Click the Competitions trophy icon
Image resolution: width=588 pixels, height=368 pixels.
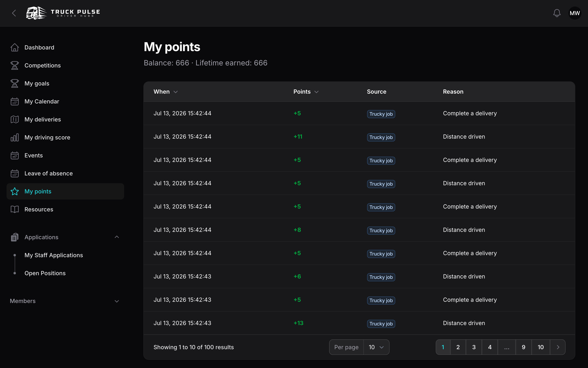pos(14,65)
